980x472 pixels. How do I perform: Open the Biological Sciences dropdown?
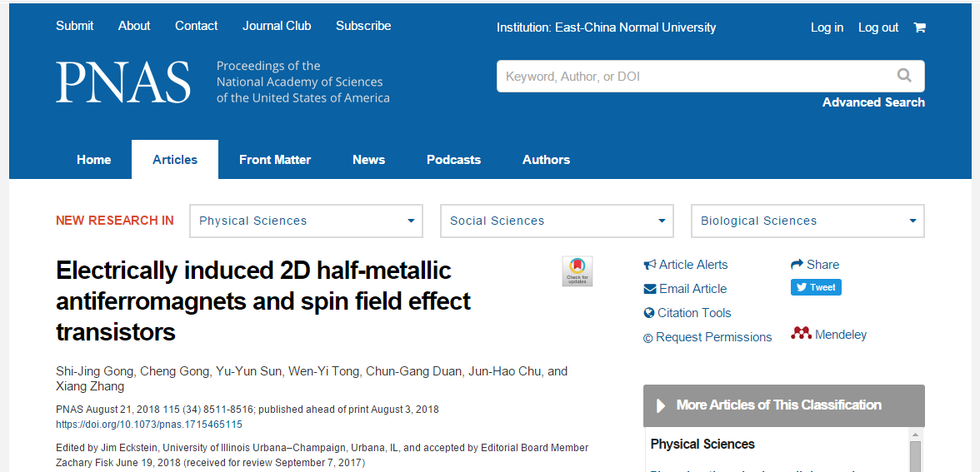pos(807,221)
